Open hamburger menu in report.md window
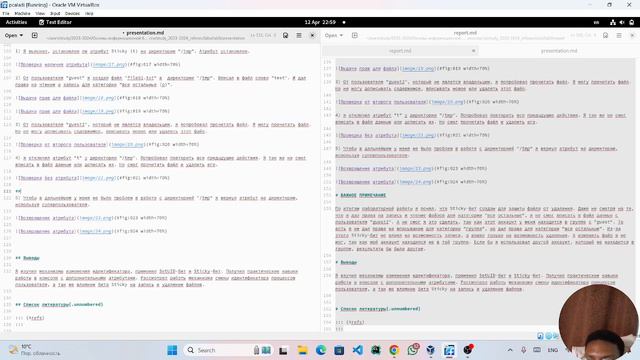 click(x=619, y=36)
